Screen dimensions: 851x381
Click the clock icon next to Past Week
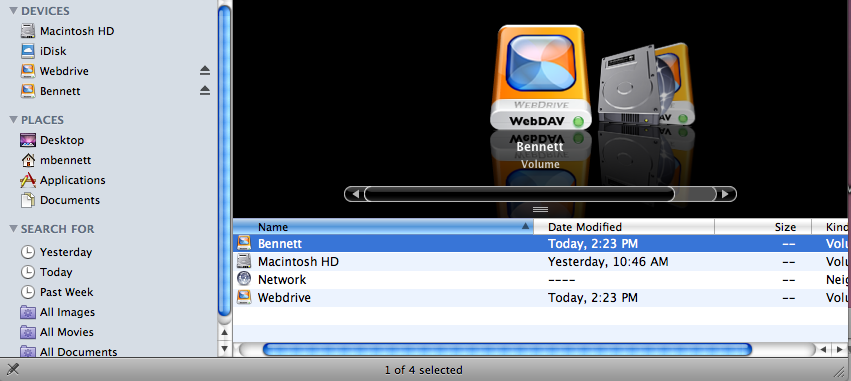pyautogui.click(x=28, y=292)
